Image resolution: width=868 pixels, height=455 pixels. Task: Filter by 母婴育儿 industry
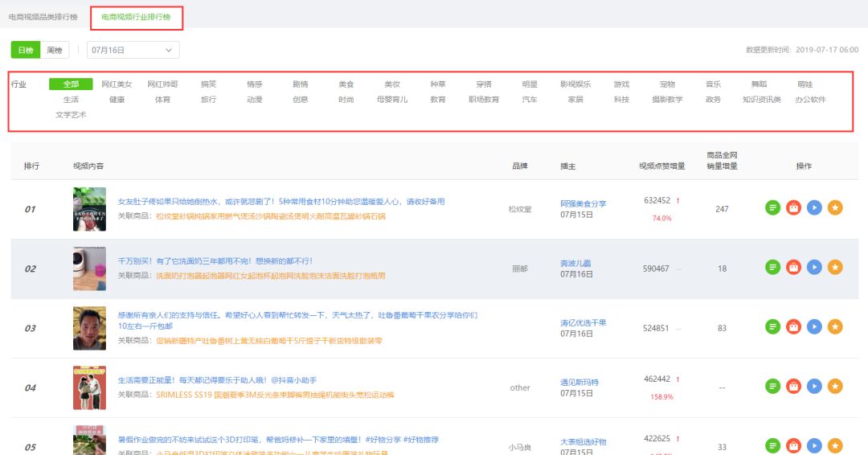point(392,100)
